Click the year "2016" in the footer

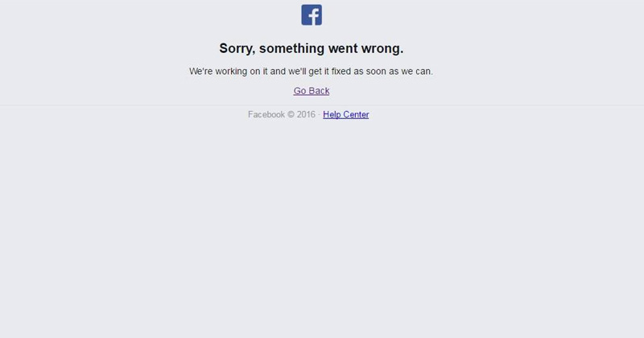tap(306, 114)
